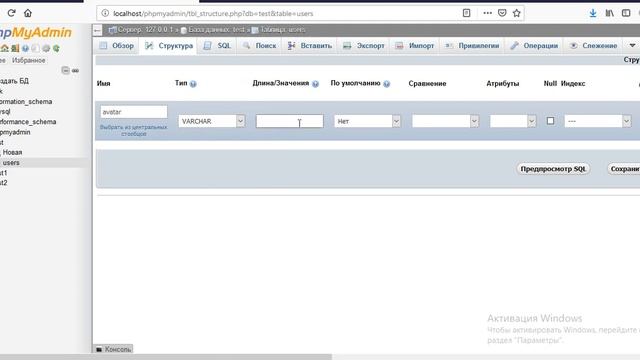The height and width of the screenshot is (360, 640).
Task: Open the Операции tab
Action: (x=534, y=46)
